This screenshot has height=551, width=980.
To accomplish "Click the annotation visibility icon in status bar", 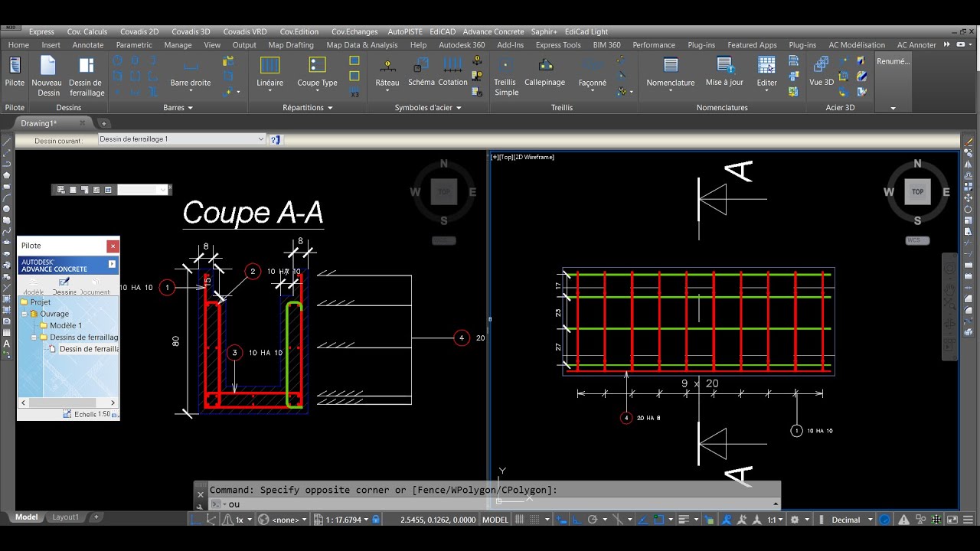I will (x=726, y=520).
